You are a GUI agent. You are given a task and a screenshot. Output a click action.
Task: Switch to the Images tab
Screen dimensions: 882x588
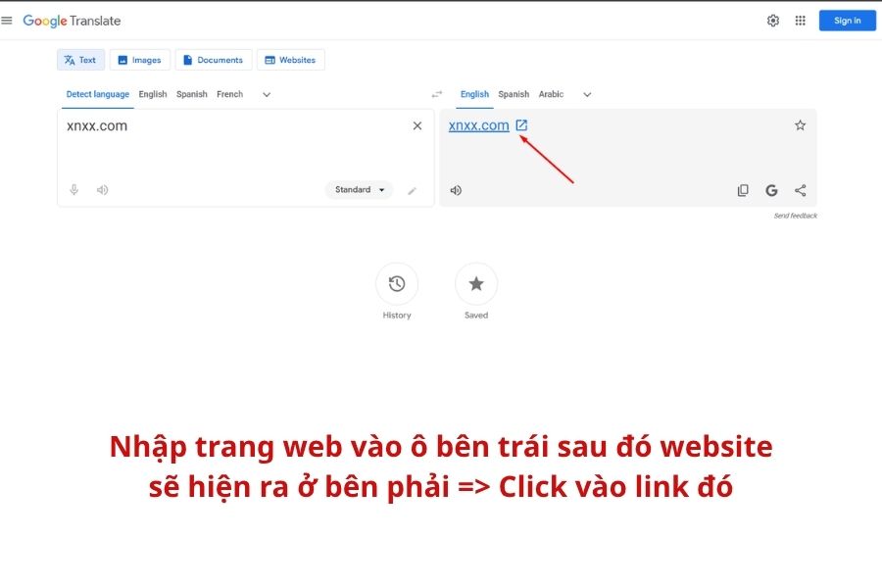tap(140, 59)
